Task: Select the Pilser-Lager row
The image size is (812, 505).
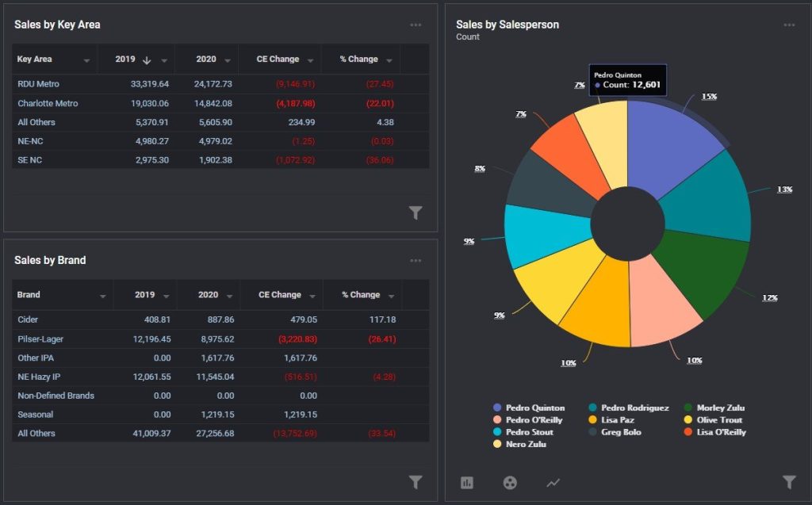Action: pos(220,339)
